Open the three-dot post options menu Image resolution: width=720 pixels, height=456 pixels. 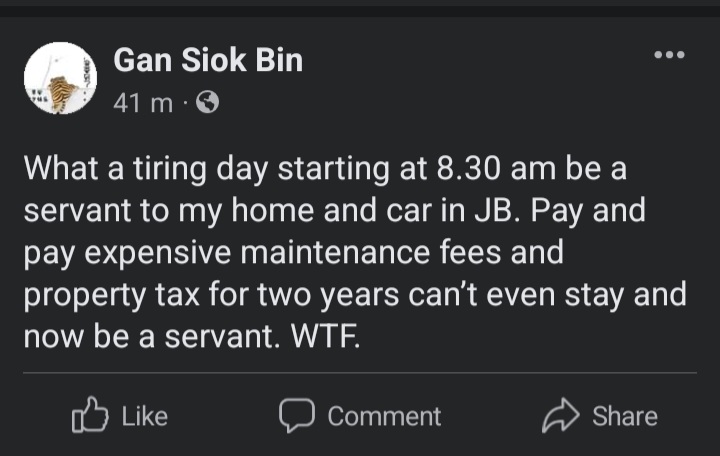[669, 54]
